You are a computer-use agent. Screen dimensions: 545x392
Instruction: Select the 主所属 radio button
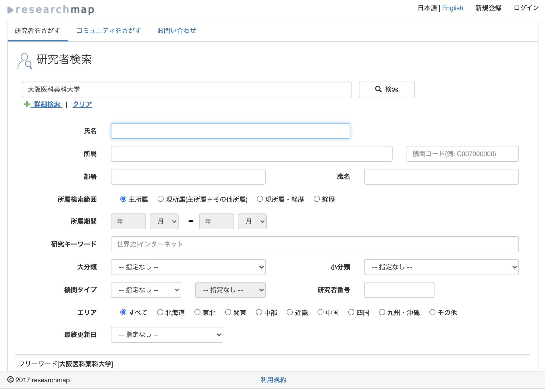(x=123, y=199)
